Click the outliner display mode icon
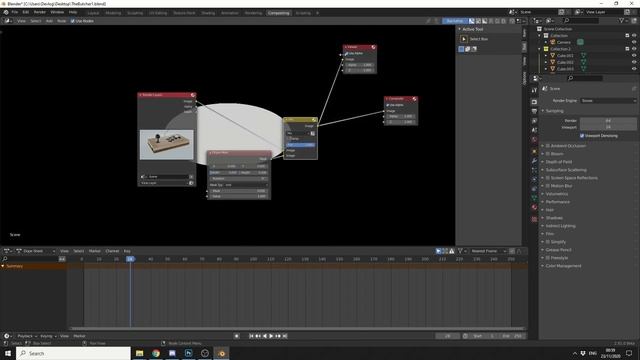This screenshot has height=360, width=640. (x=550, y=20)
